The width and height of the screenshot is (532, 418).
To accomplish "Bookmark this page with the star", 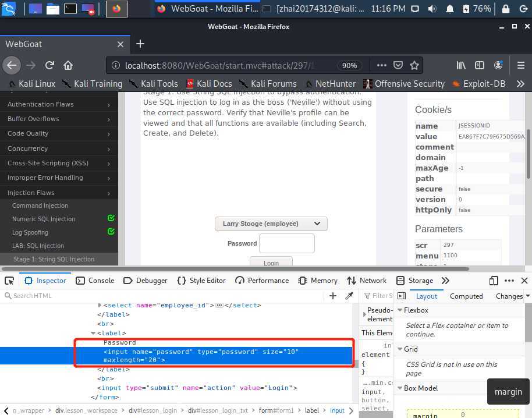I will 414,65.
